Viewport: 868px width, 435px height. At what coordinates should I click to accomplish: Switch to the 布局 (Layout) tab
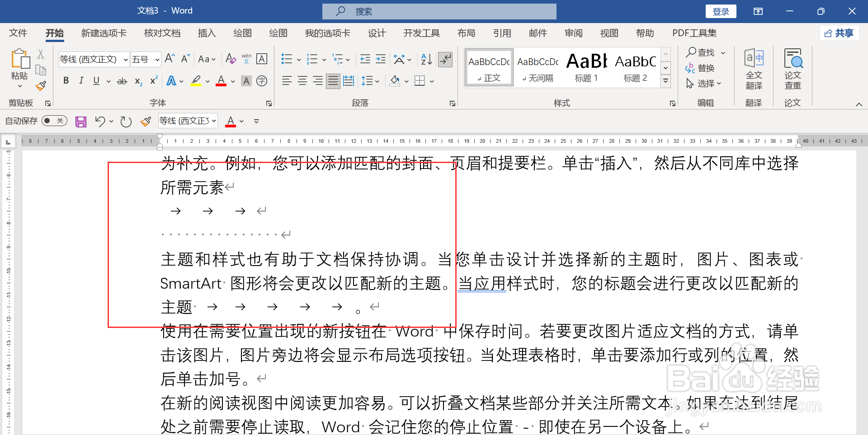click(466, 33)
